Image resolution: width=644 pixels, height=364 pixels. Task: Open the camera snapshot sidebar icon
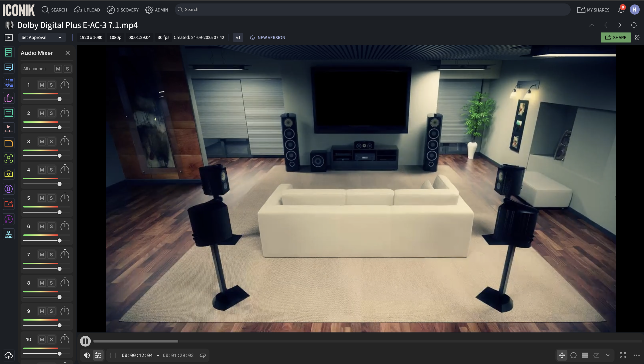pyautogui.click(x=8, y=174)
